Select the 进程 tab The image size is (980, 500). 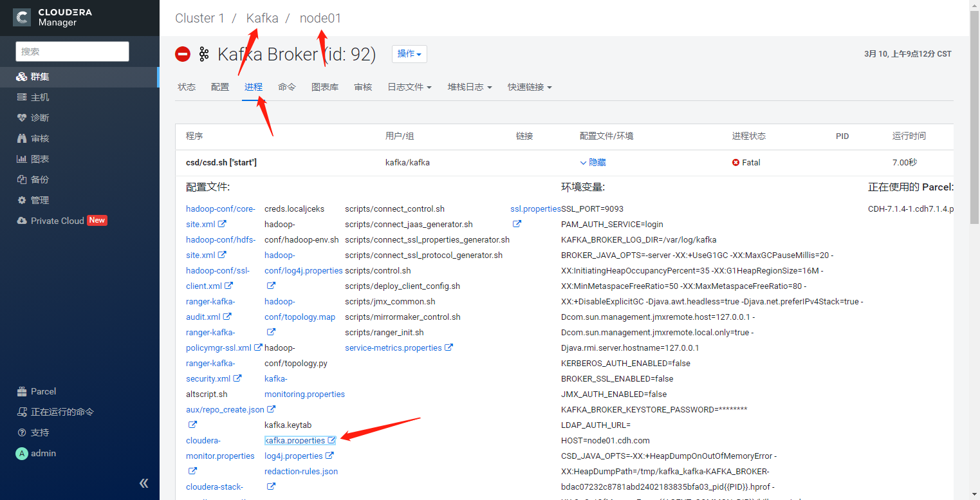[x=254, y=87]
